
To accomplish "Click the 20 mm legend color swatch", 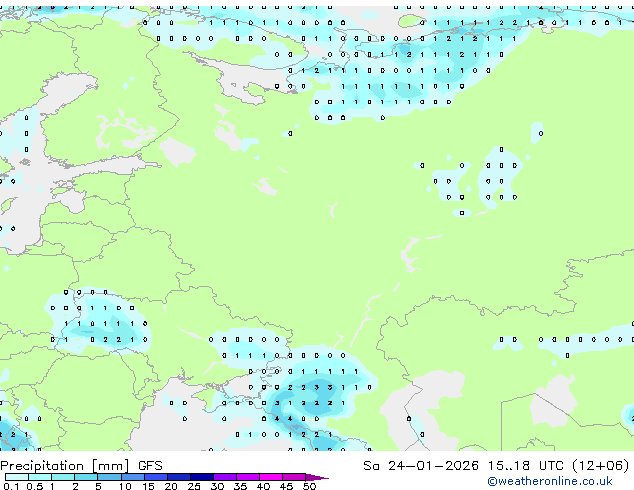I will tap(179, 477).
